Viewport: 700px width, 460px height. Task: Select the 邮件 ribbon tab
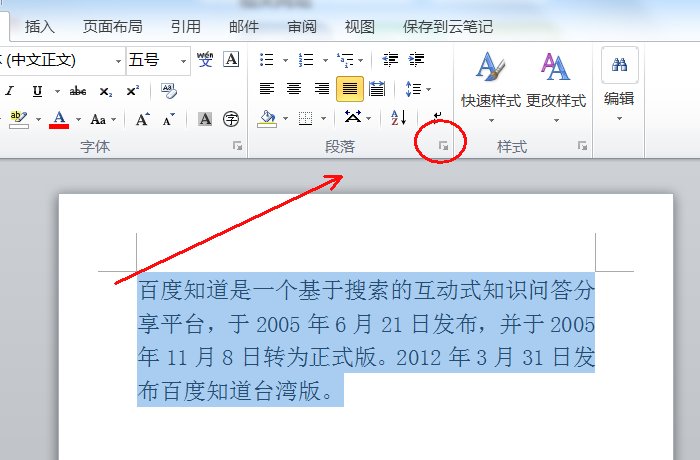[244, 27]
